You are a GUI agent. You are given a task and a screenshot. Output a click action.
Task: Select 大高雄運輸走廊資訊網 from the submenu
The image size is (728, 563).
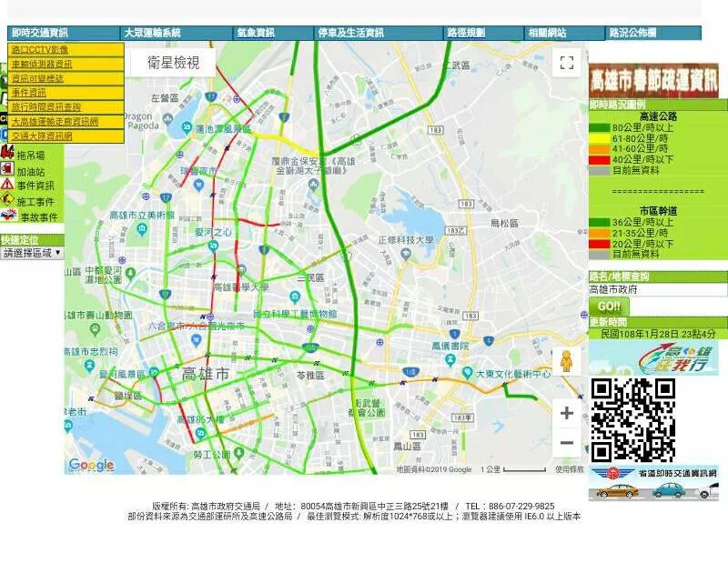pos(66,122)
